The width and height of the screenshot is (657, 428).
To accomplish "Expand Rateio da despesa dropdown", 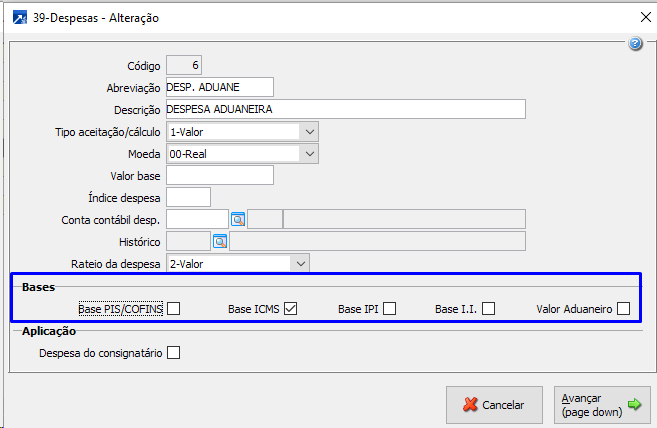I will (238, 263).
